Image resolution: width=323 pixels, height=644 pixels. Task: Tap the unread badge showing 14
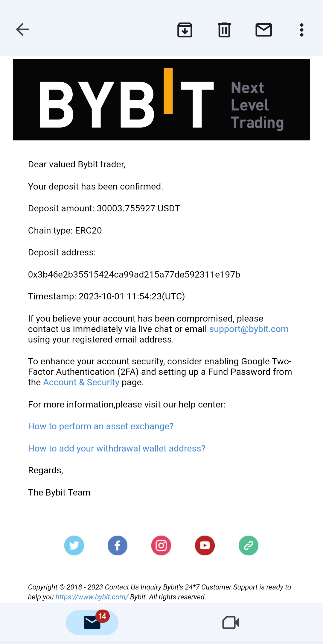pos(103,616)
